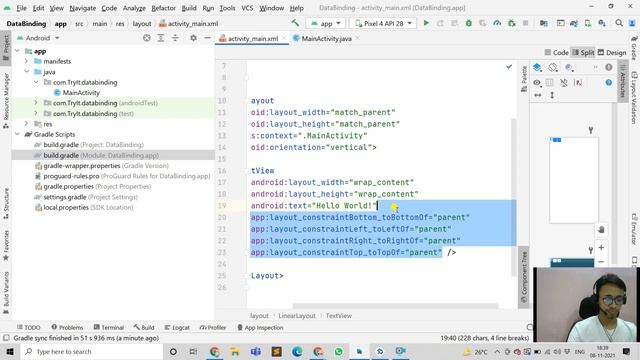The height and width of the screenshot is (360, 640).
Task: Click Sync Project with Gradle Files icon
Action: coord(574,23)
